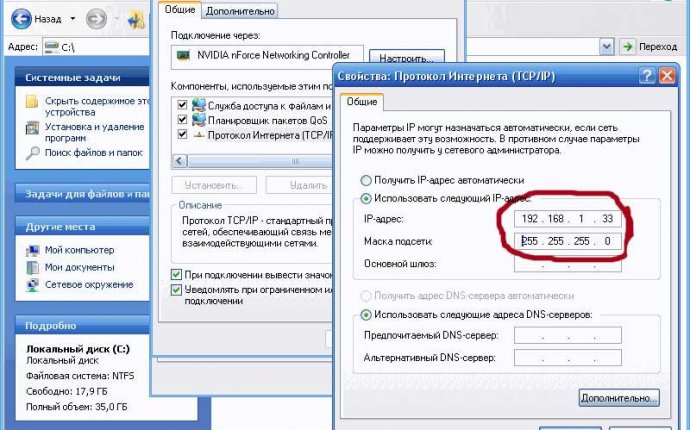Click the Альтернативный DNS-сервер field
This screenshot has height=430, width=690.
pyautogui.click(x=568, y=358)
